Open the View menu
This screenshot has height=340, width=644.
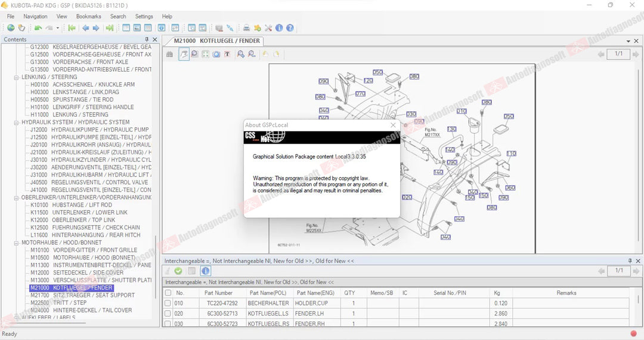pos(61,17)
